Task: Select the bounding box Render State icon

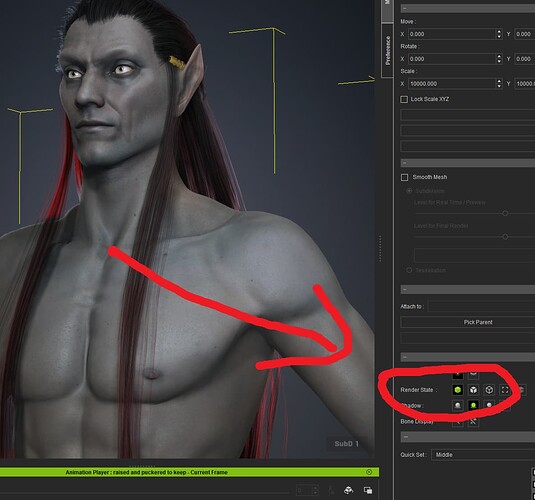Action: 505,389
